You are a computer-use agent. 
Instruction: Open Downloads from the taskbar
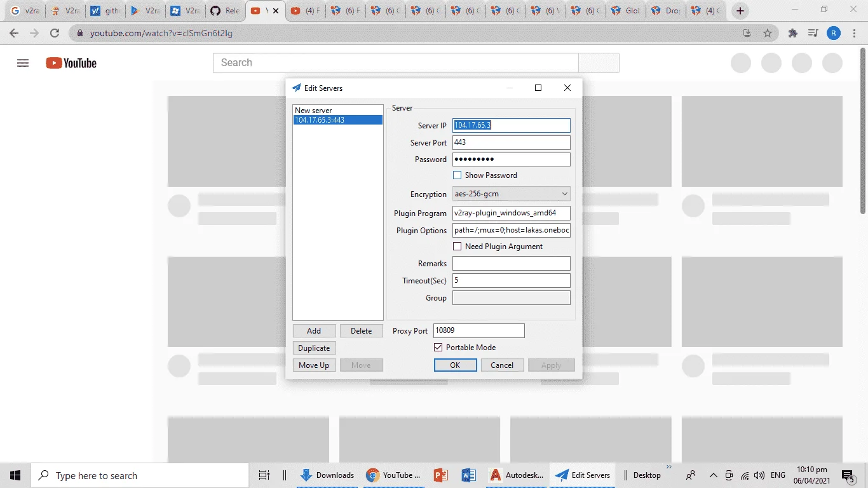[x=327, y=475]
